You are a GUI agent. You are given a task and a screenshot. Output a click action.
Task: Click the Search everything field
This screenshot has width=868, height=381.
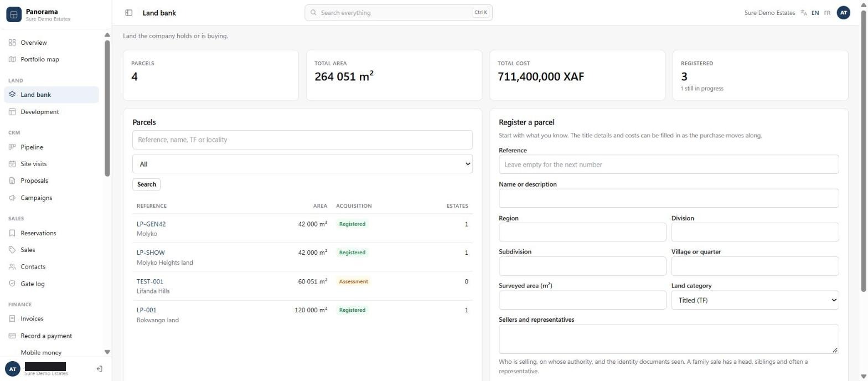coord(399,13)
